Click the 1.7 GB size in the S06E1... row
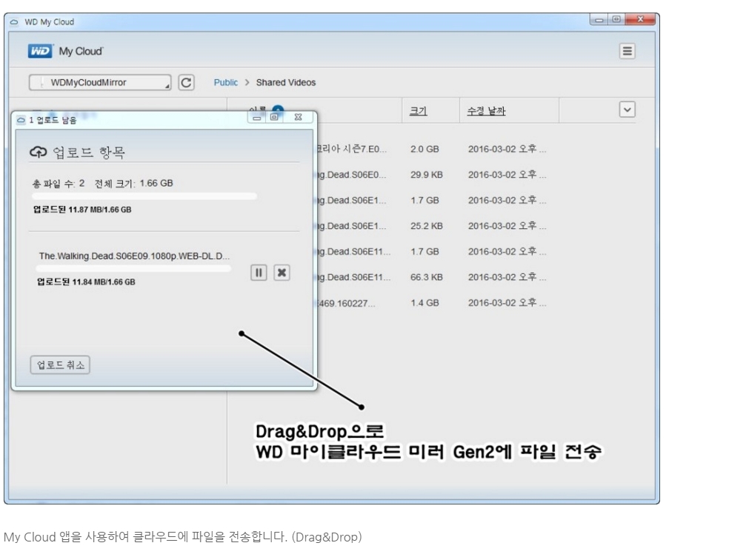 tap(425, 200)
